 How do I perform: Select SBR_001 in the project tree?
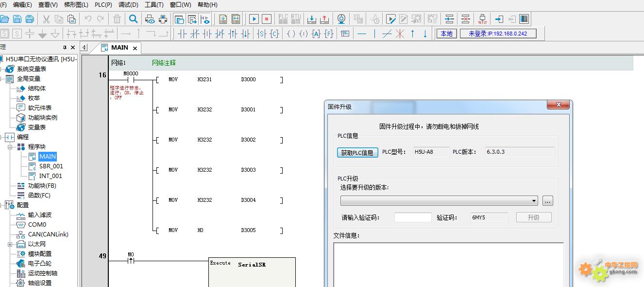51,166
